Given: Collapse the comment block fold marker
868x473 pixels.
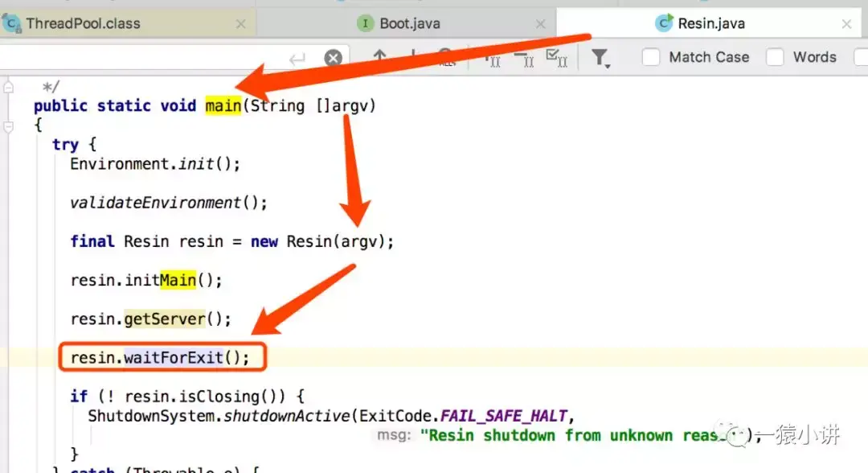Looking at the screenshot, I should [8, 88].
